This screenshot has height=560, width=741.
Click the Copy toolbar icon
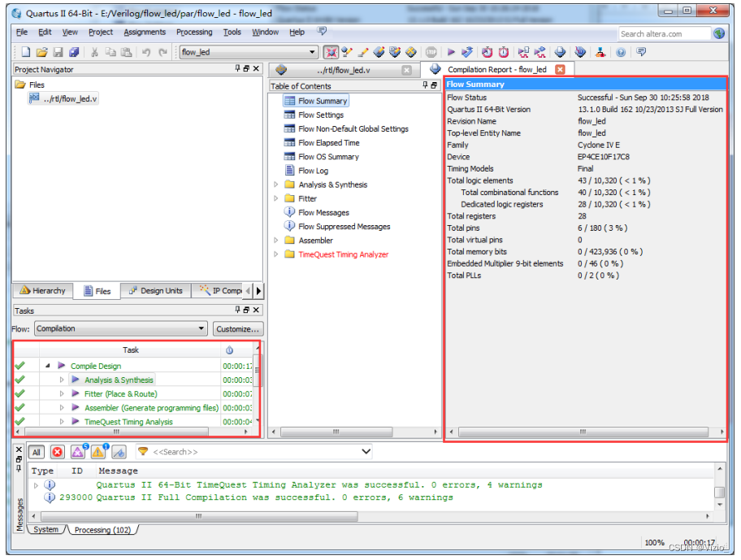pyautogui.click(x=110, y=52)
